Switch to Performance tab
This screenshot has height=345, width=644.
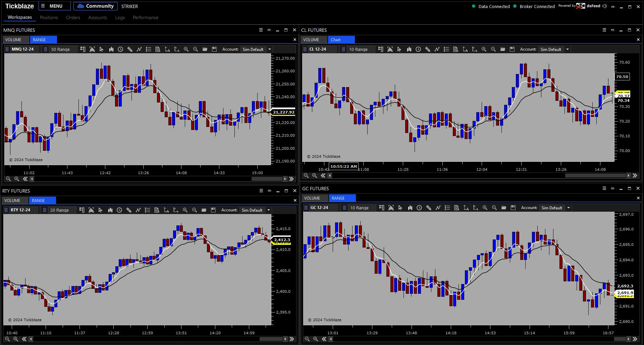point(146,17)
